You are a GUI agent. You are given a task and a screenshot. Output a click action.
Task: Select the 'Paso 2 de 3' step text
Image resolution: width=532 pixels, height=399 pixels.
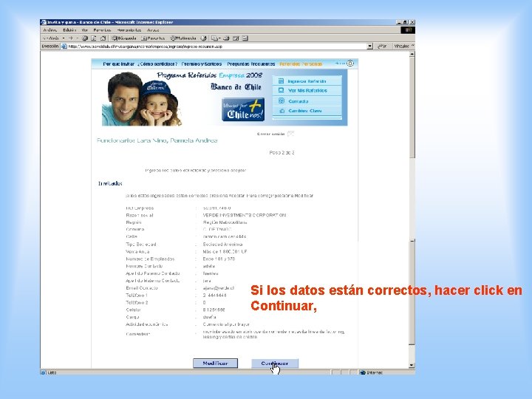point(282,153)
